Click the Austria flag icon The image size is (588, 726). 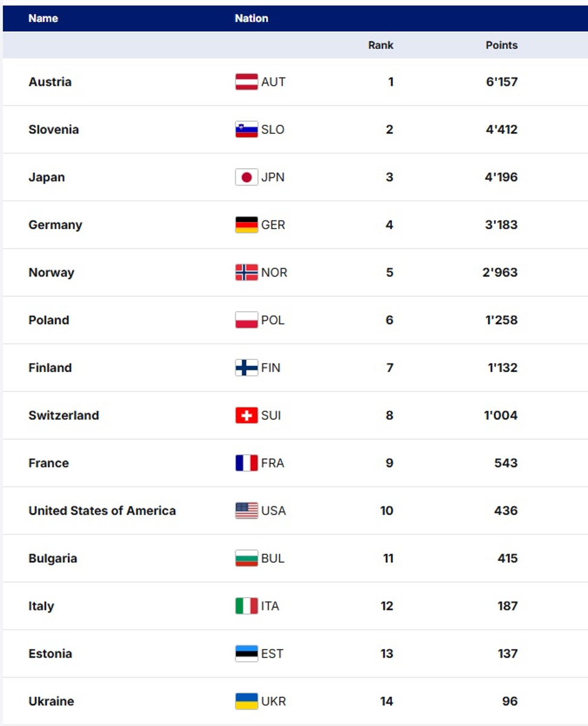(x=246, y=82)
